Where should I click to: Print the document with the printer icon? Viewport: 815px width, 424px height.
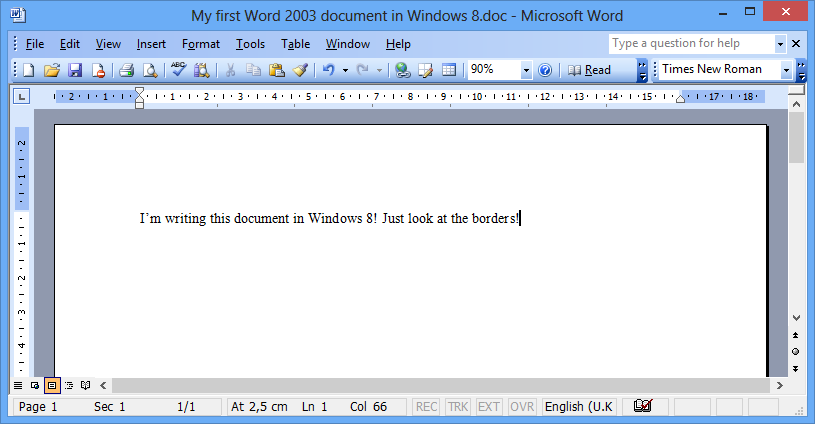tap(126, 70)
